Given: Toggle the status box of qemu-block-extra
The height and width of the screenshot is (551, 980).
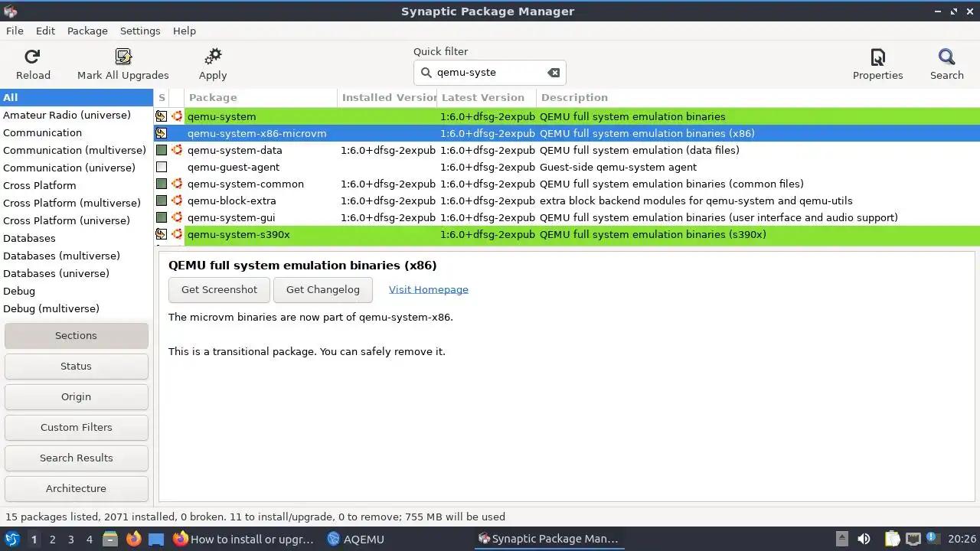Looking at the screenshot, I should (x=162, y=201).
